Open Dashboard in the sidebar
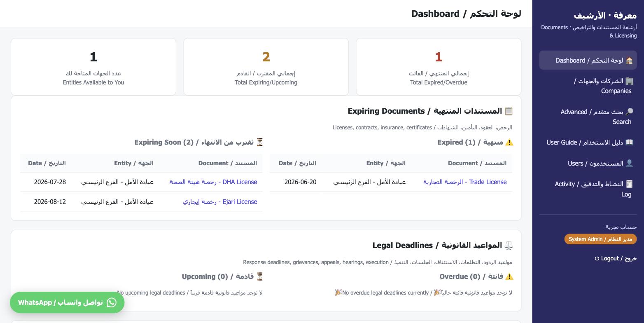Image resolution: width=644 pixels, height=323 pixels. (x=588, y=61)
